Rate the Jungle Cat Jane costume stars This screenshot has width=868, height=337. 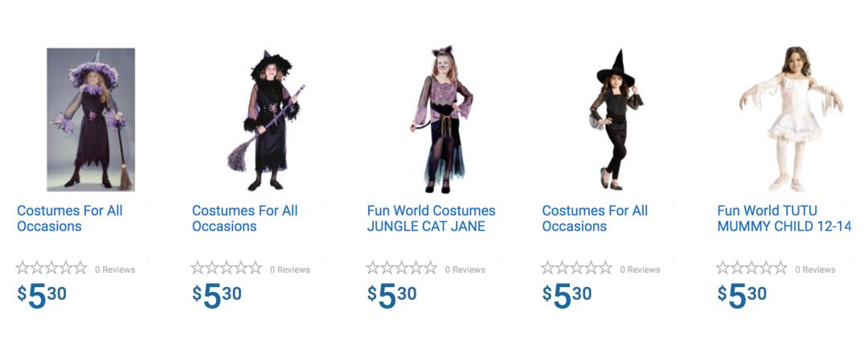tap(402, 269)
